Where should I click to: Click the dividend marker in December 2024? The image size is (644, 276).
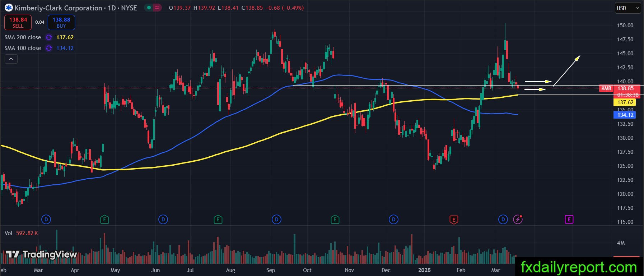tap(393, 219)
